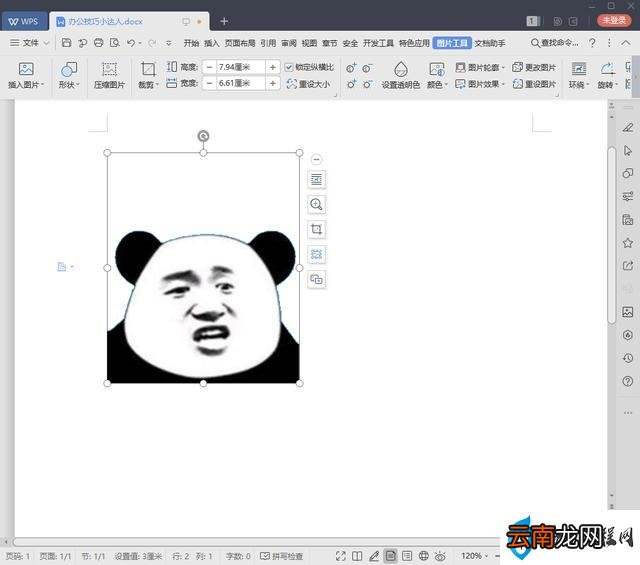The height and width of the screenshot is (565, 640).
Task: Switch to page layout view in status bar
Action: click(391, 556)
